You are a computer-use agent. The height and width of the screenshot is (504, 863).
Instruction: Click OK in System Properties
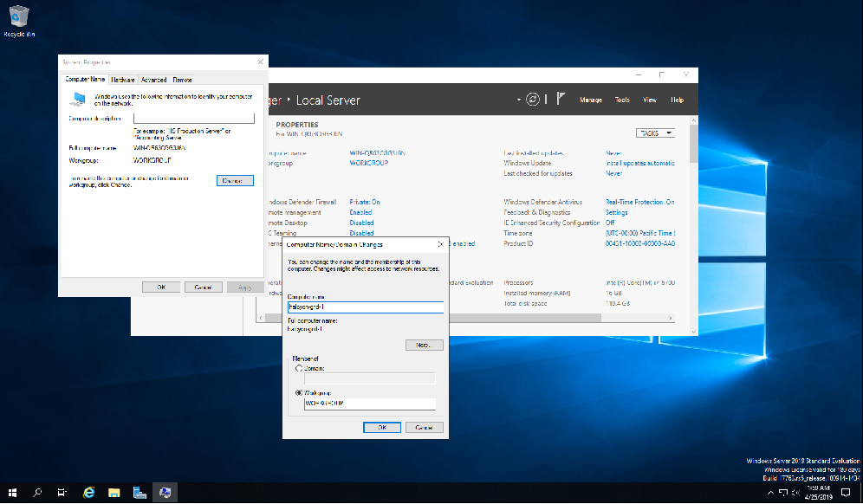[161, 288]
